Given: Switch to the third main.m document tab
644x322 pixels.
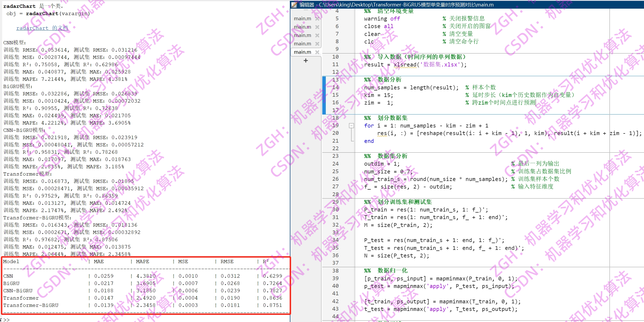Looking at the screenshot, I should 302,35.
